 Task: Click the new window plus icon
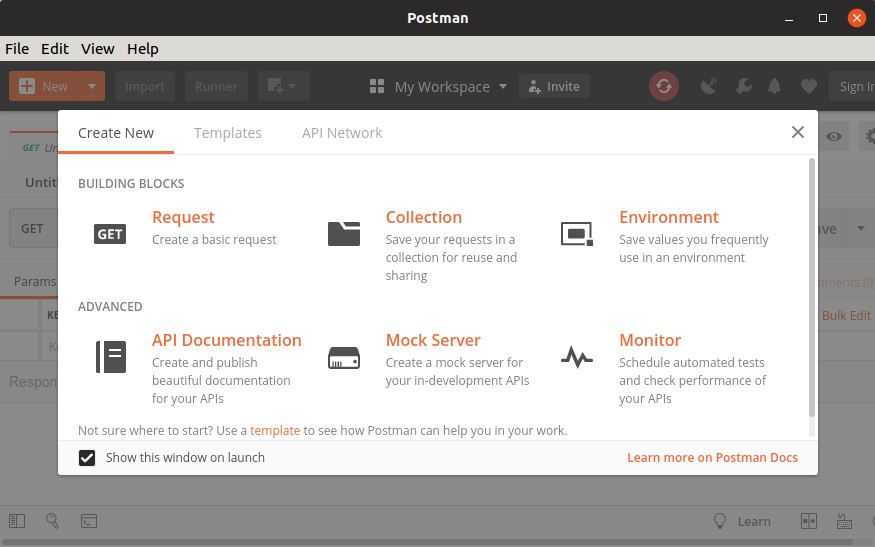pos(283,87)
